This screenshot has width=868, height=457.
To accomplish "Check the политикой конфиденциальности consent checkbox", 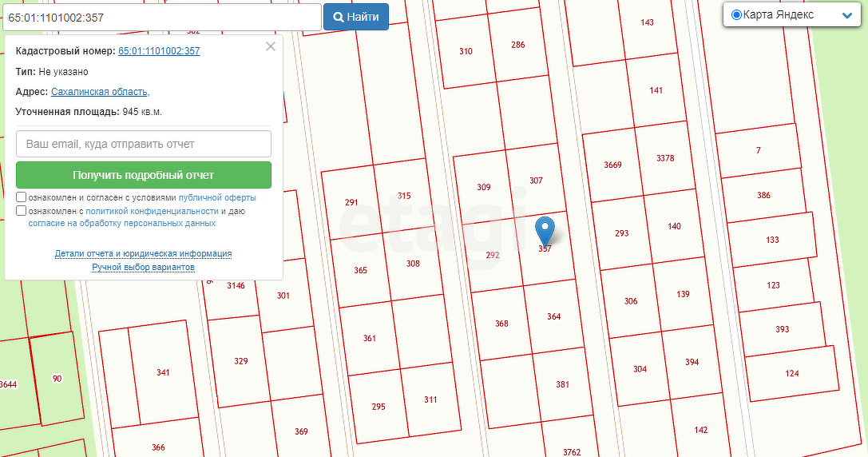I will coord(22,211).
